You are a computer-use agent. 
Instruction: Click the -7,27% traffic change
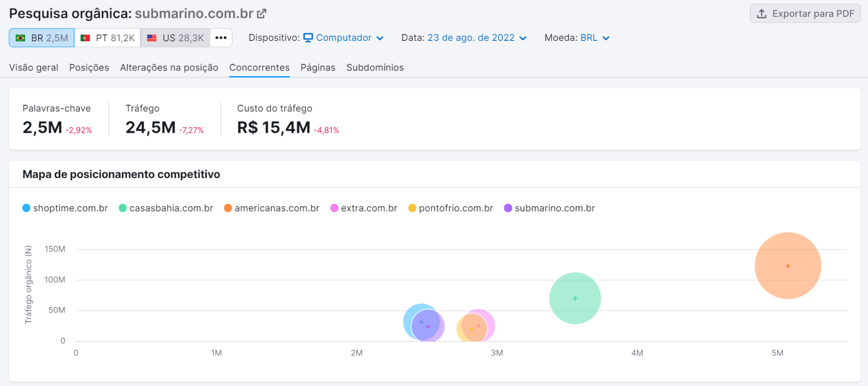click(191, 130)
